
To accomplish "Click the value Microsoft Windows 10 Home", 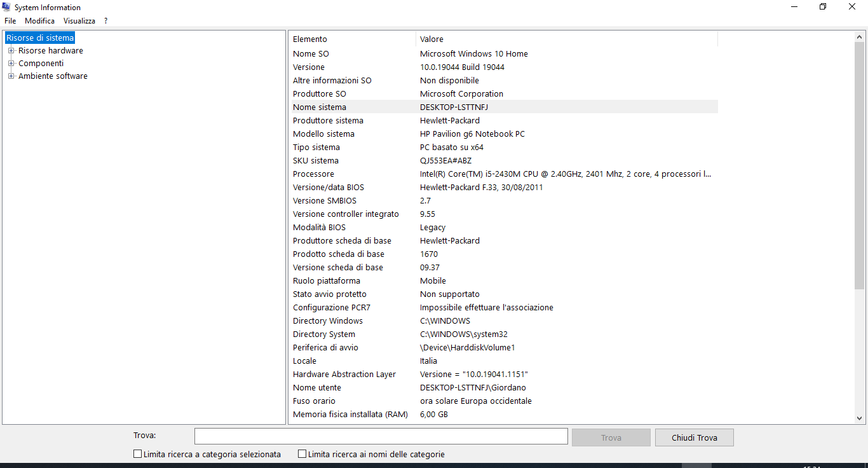I will [474, 54].
